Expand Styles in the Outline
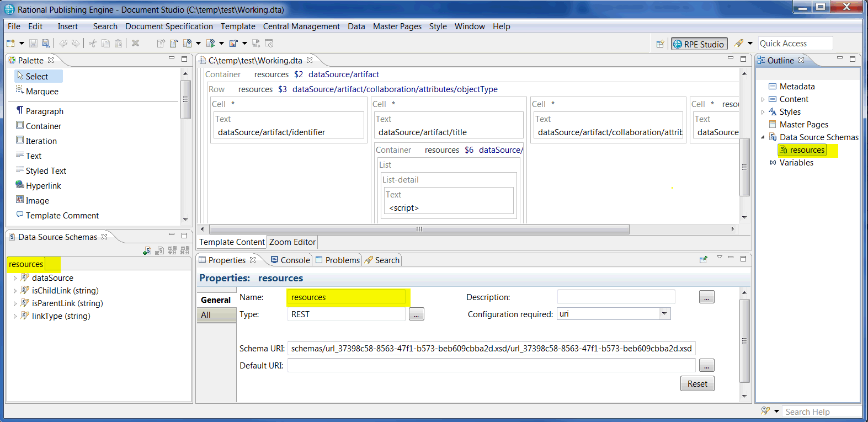This screenshot has width=868, height=422. pyautogui.click(x=763, y=112)
